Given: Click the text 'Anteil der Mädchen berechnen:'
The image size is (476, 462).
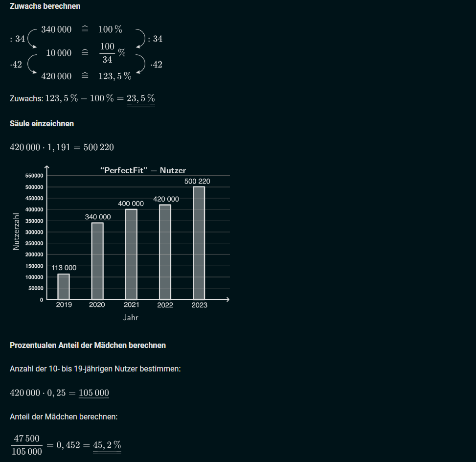Looking at the screenshot, I should 64,417.
